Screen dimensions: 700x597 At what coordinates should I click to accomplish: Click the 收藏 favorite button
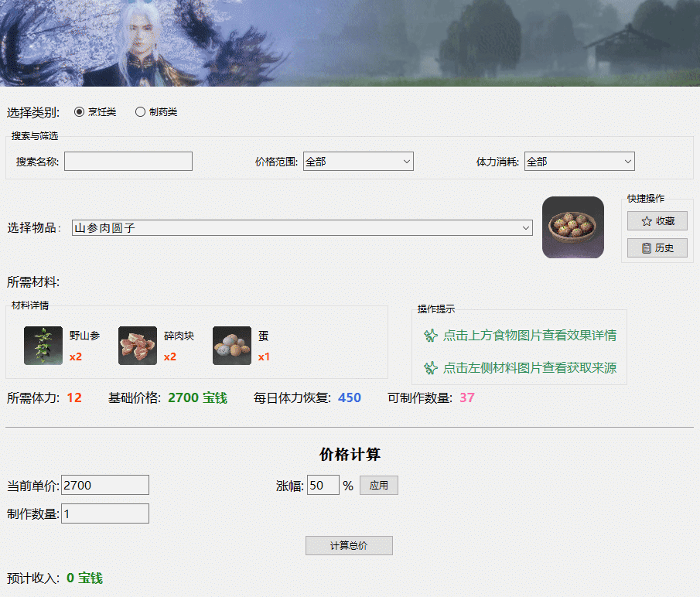[657, 221]
